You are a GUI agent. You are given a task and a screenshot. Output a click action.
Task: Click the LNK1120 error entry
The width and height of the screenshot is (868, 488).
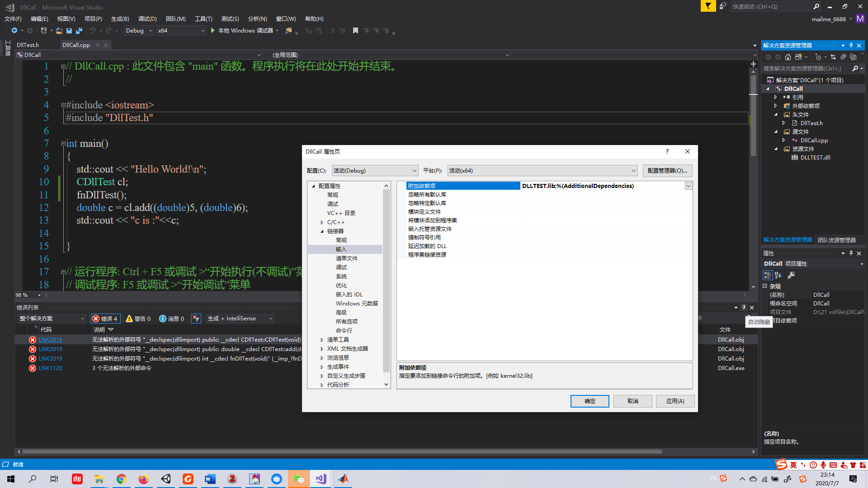coord(50,368)
